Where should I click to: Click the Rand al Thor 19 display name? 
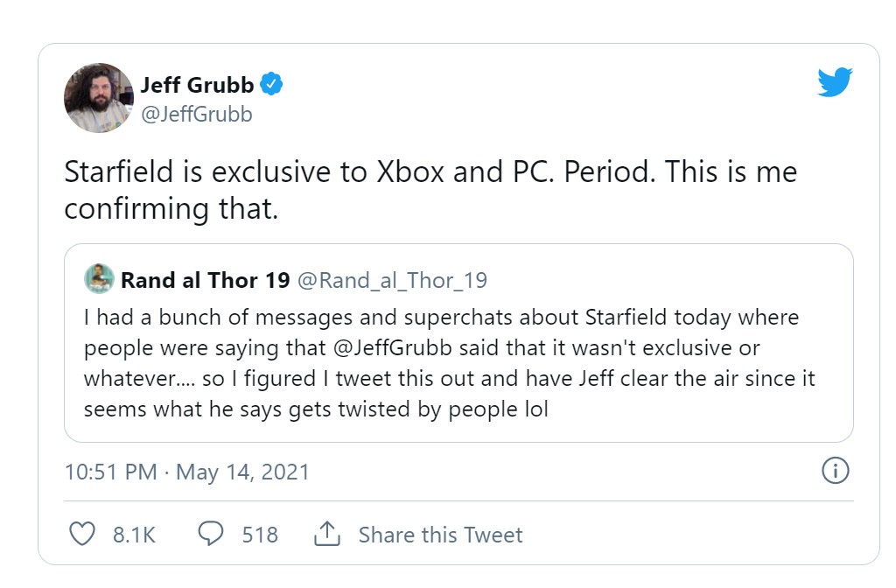tap(206, 280)
